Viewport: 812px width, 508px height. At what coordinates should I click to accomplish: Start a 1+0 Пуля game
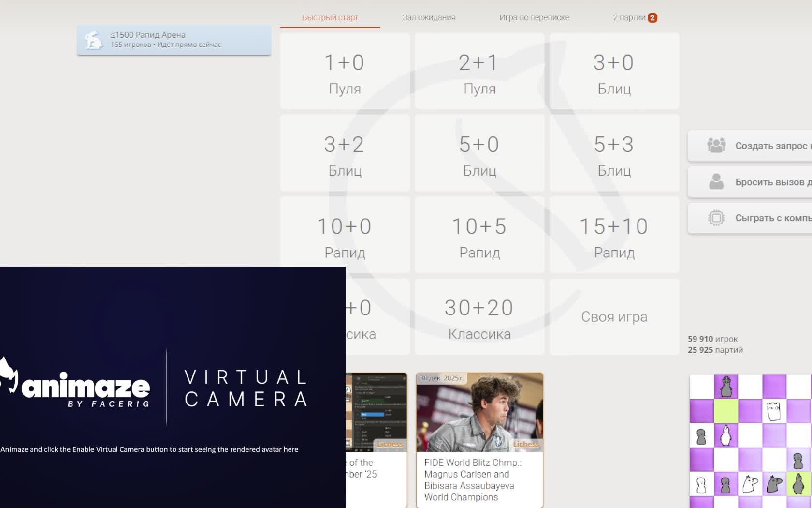point(345,72)
